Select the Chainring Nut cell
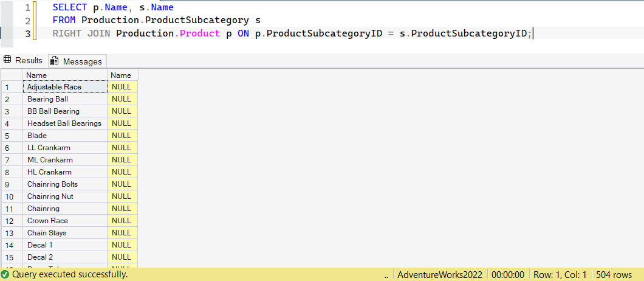 click(65, 196)
